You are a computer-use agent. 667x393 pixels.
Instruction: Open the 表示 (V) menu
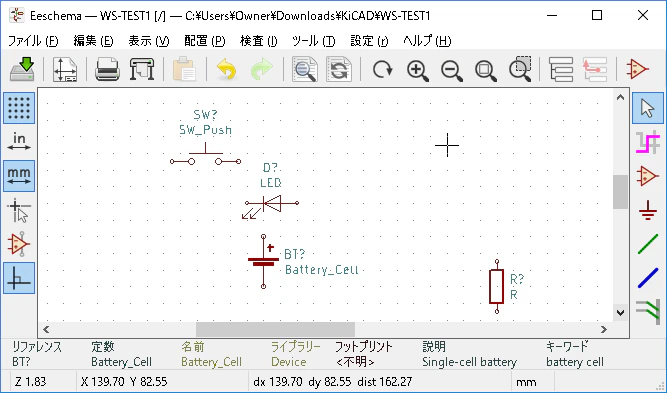(149, 41)
